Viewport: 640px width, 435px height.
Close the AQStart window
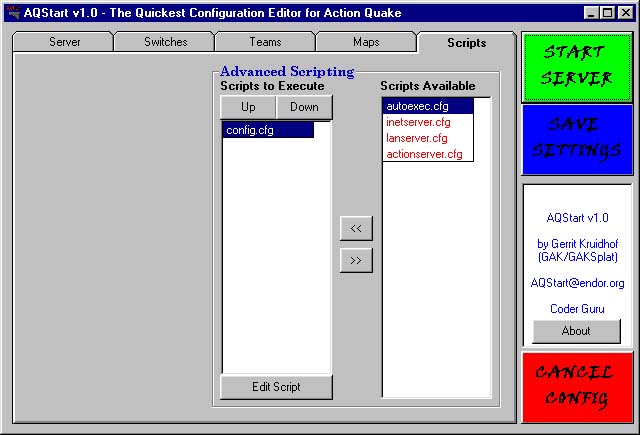[x=625, y=13]
